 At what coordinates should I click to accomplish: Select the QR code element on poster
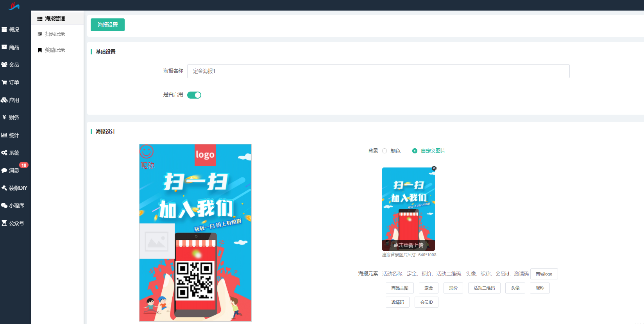(x=195, y=281)
